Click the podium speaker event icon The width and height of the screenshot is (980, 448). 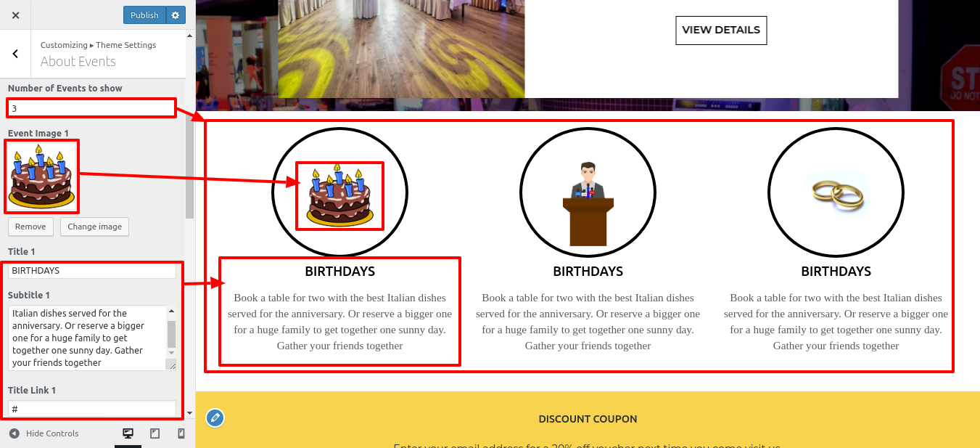point(588,203)
